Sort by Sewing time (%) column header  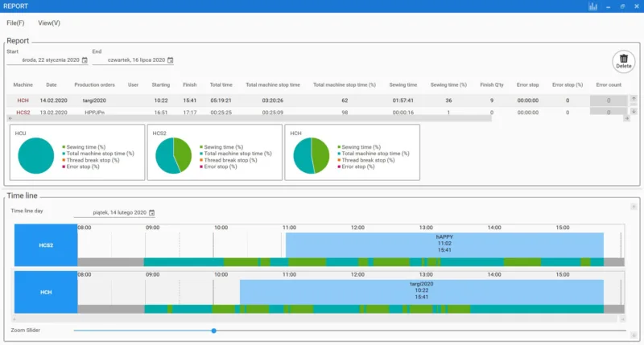pyautogui.click(x=448, y=85)
